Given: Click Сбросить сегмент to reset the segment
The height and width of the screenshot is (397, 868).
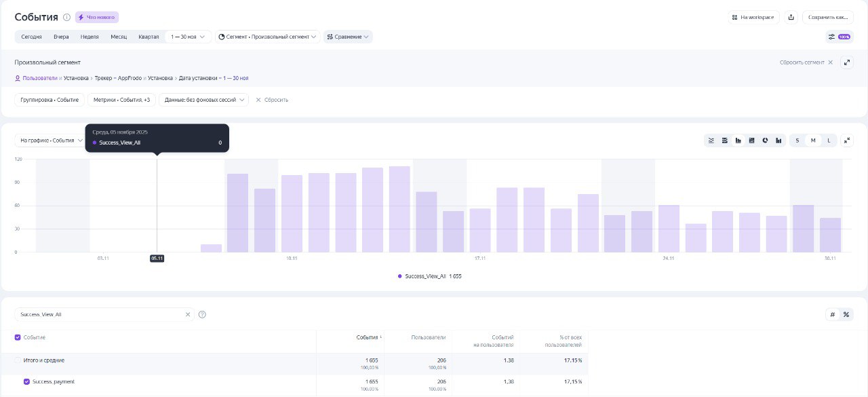Looking at the screenshot, I should [806, 62].
